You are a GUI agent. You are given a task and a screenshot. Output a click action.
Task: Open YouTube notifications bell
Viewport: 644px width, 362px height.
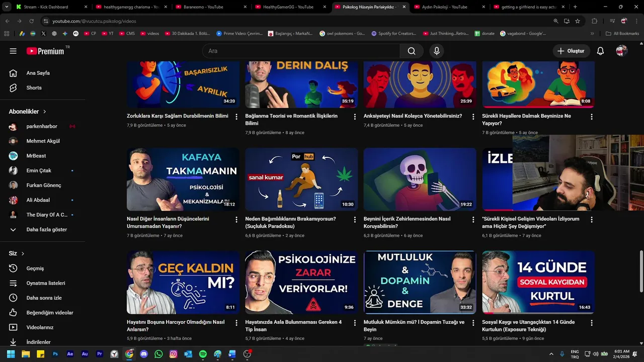pyautogui.click(x=600, y=51)
